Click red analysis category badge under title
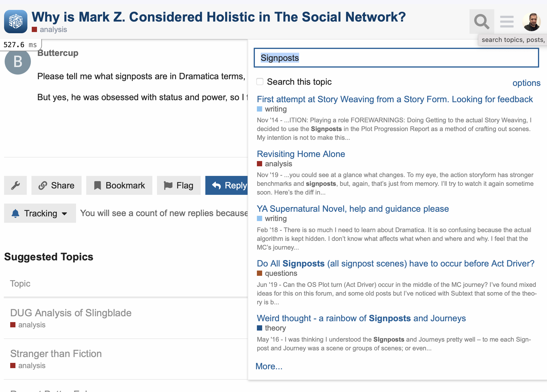 click(50, 30)
